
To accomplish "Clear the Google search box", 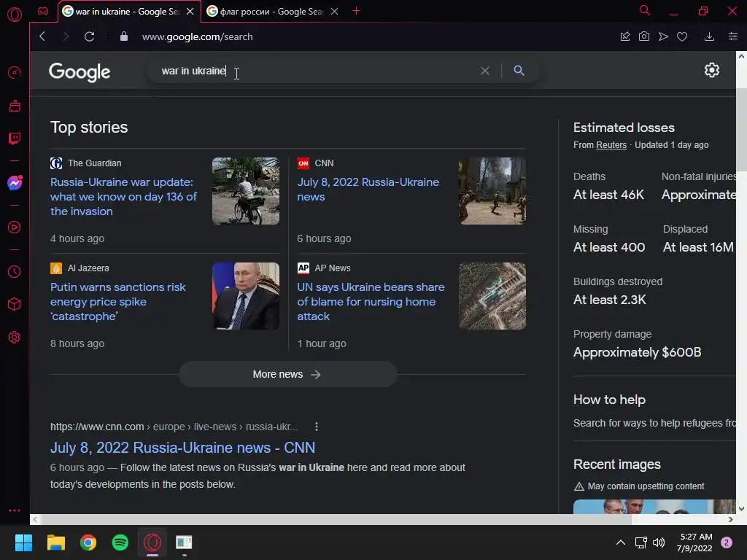I will coord(485,71).
